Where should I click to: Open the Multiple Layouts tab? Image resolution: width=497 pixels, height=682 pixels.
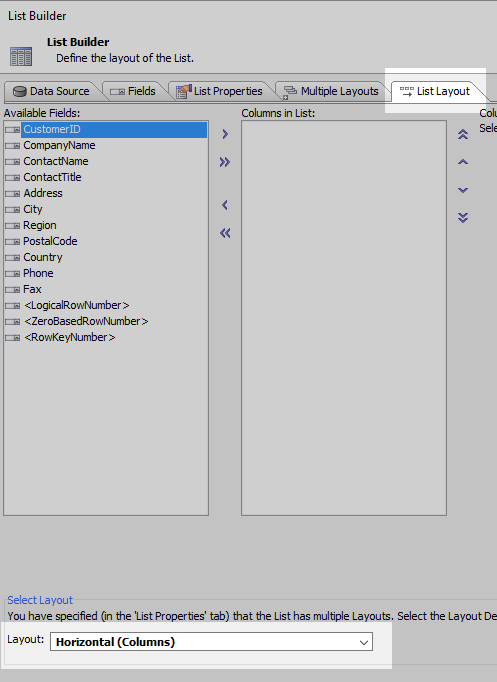tap(331, 91)
